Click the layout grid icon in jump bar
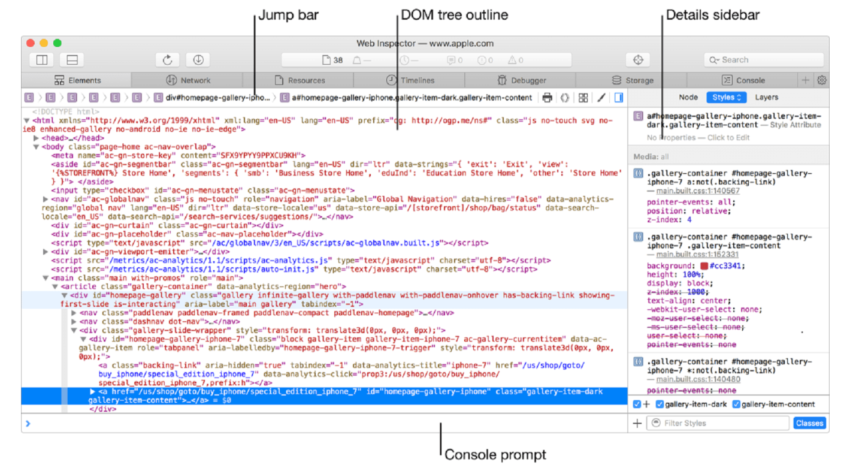Image resolution: width=868 pixels, height=468 pixels. (x=583, y=98)
